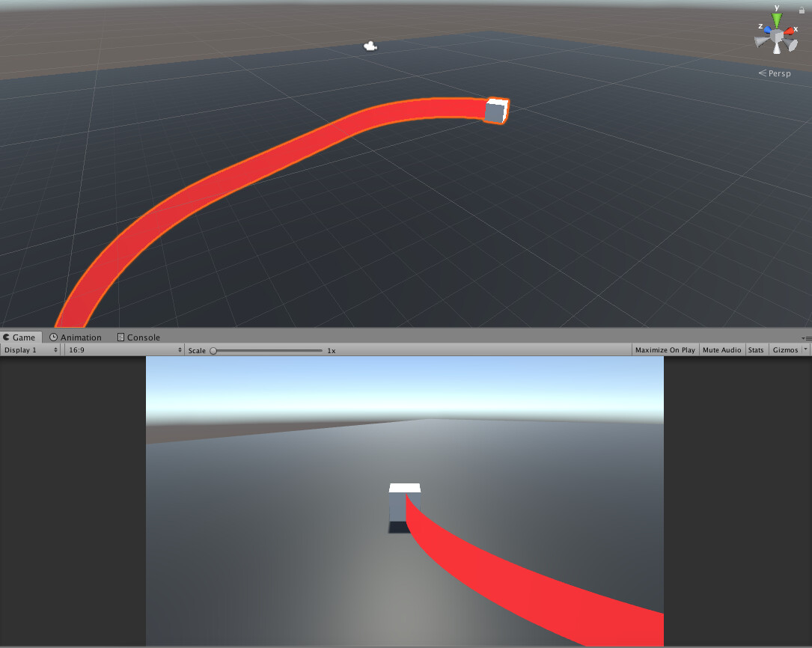The height and width of the screenshot is (648, 812).
Task: Open the Display 1 dropdown
Action: click(x=30, y=349)
